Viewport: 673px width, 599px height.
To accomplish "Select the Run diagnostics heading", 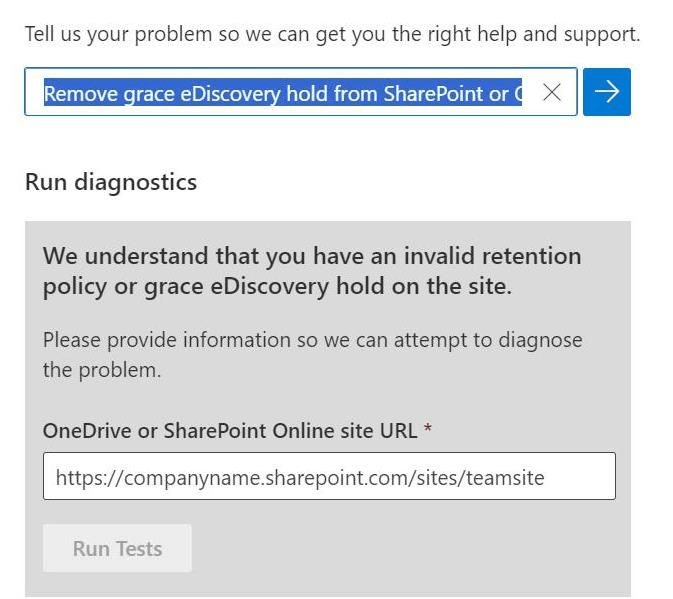I will tap(111, 183).
